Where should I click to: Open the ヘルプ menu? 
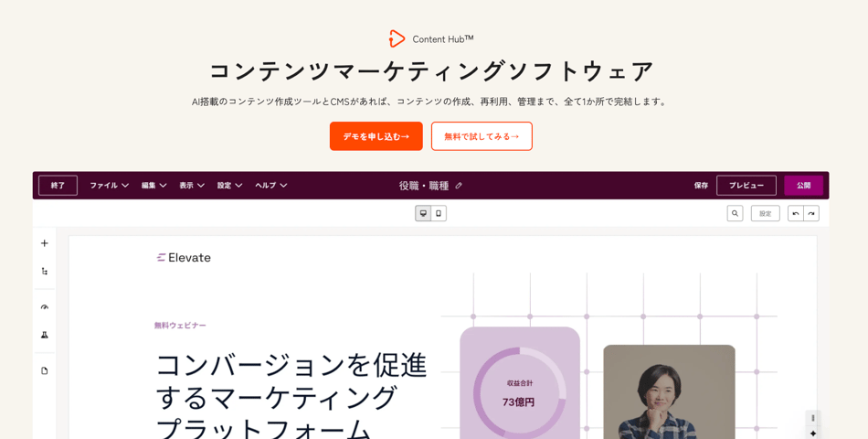pos(270,186)
